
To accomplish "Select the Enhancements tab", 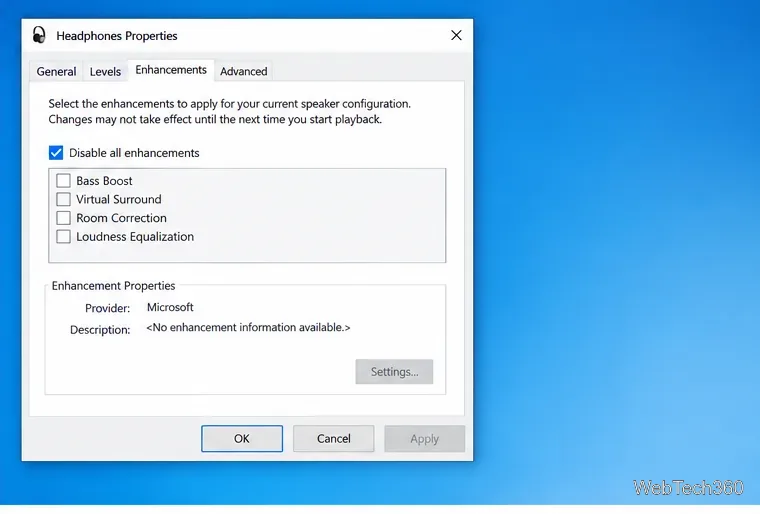I will [x=171, y=70].
